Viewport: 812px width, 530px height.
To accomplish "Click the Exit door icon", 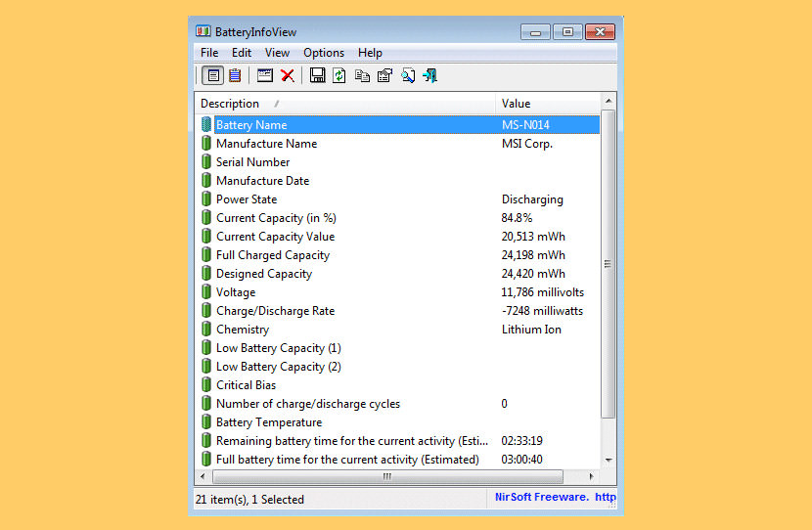I will coord(429,75).
